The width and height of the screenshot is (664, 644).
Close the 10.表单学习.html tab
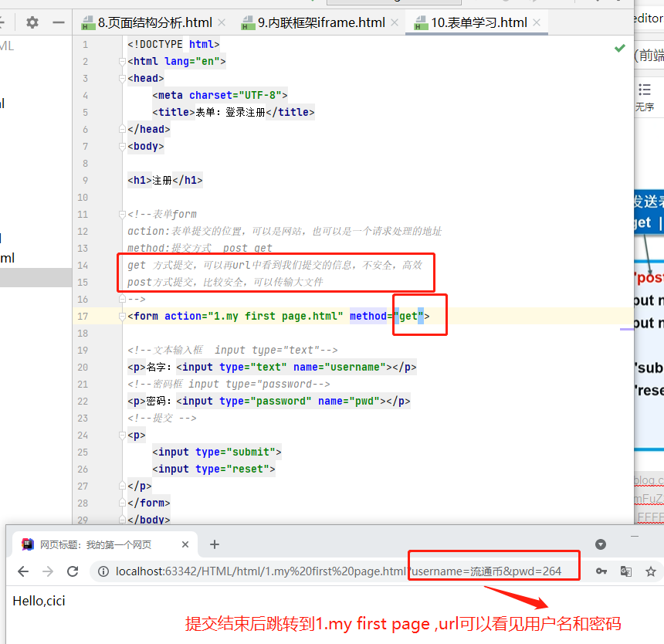pyautogui.click(x=537, y=22)
